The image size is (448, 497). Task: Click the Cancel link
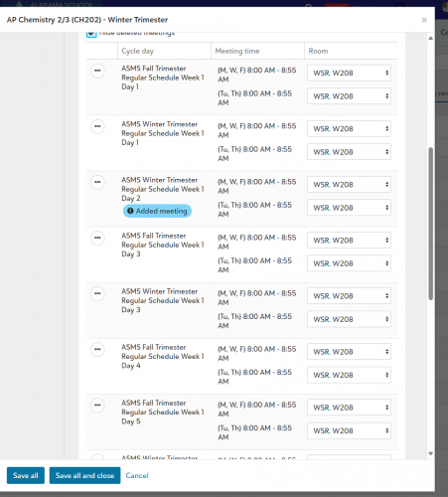point(137,475)
